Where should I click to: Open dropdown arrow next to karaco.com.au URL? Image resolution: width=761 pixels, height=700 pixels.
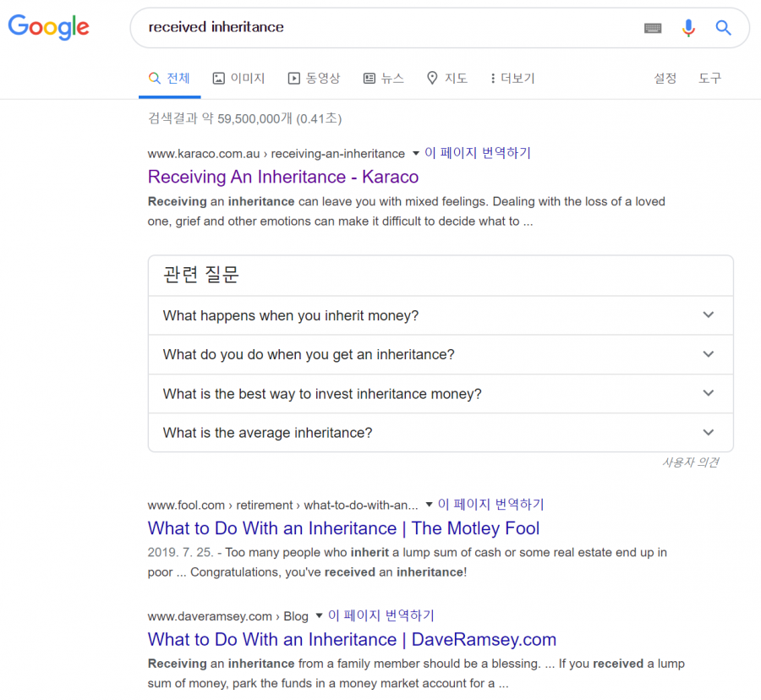click(416, 154)
